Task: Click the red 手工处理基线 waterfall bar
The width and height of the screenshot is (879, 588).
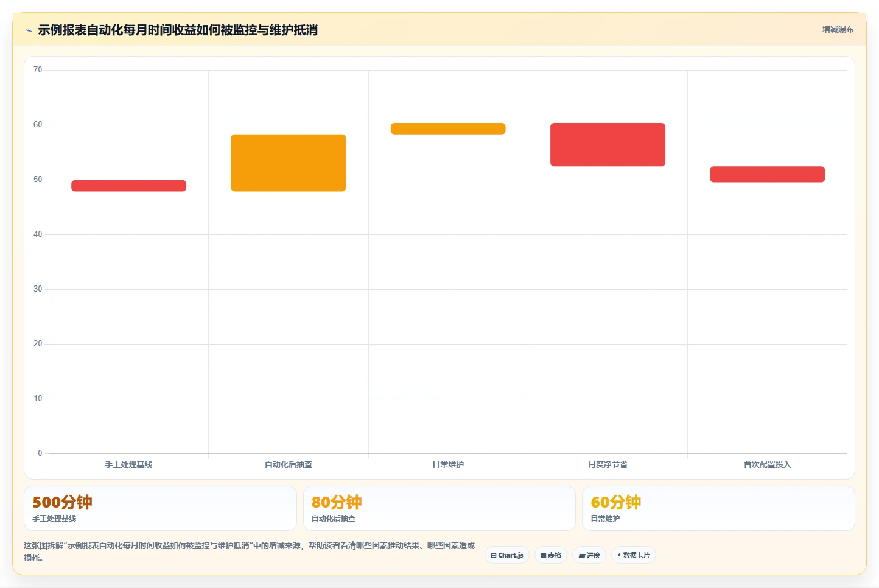Action: [x=128, y=186]
